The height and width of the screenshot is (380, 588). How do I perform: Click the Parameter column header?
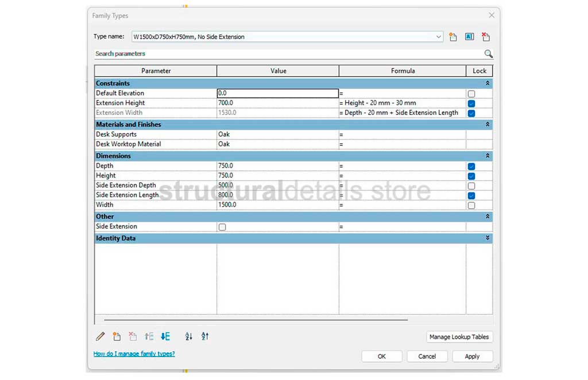pyautogui.click(x=156, y=71)
